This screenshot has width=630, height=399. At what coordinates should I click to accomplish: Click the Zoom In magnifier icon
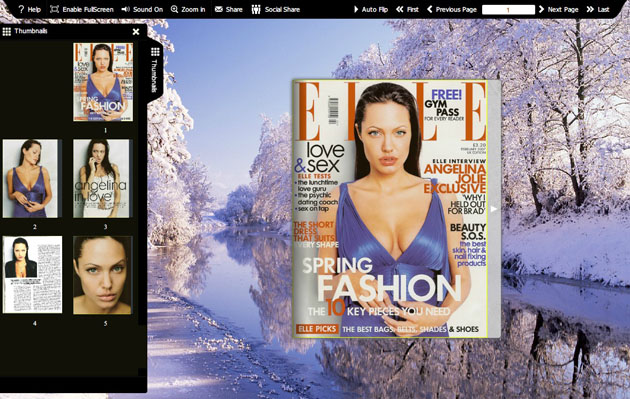[x=174, y=9]
